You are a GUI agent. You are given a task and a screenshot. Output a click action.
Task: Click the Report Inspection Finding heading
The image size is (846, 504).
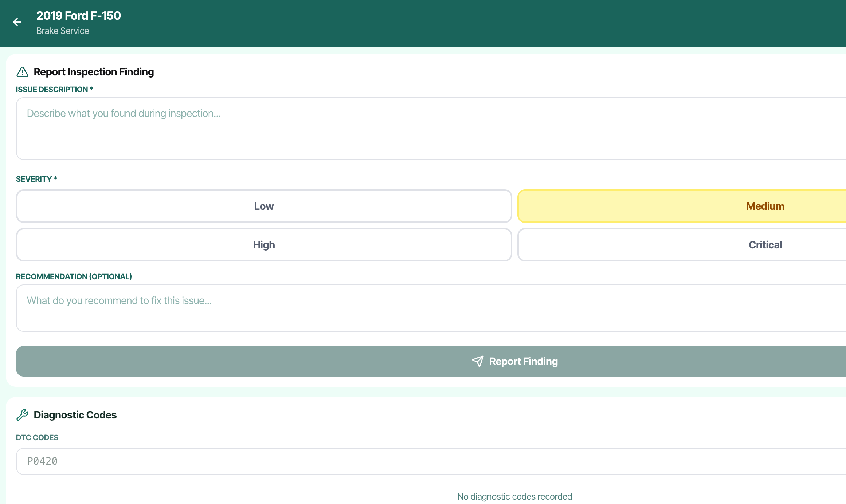pyautogui.click(x=94, y=72)
